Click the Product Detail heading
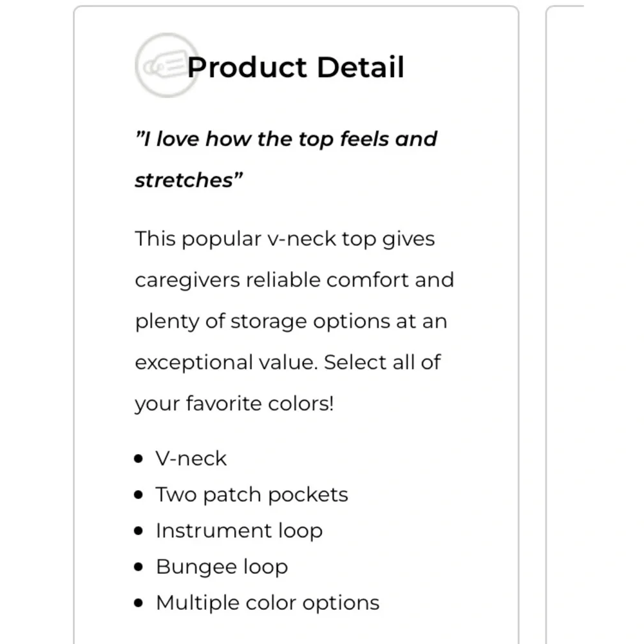 pos(296,67)
